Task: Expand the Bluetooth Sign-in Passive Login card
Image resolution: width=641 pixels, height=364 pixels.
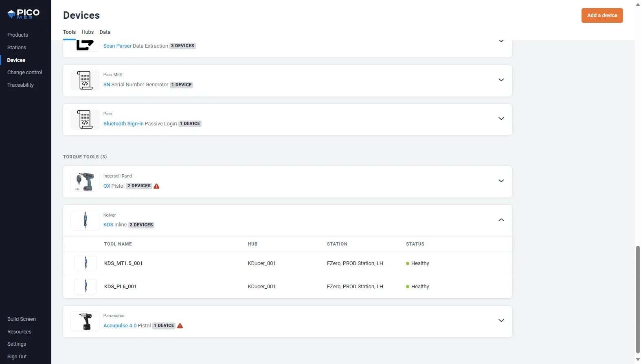Action: click(x=501, y=118)
